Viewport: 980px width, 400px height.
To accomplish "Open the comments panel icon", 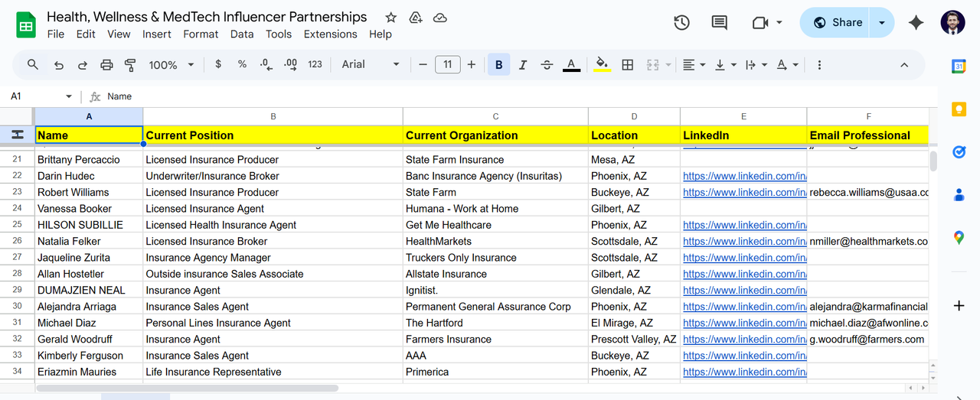I will pos(720,23).
